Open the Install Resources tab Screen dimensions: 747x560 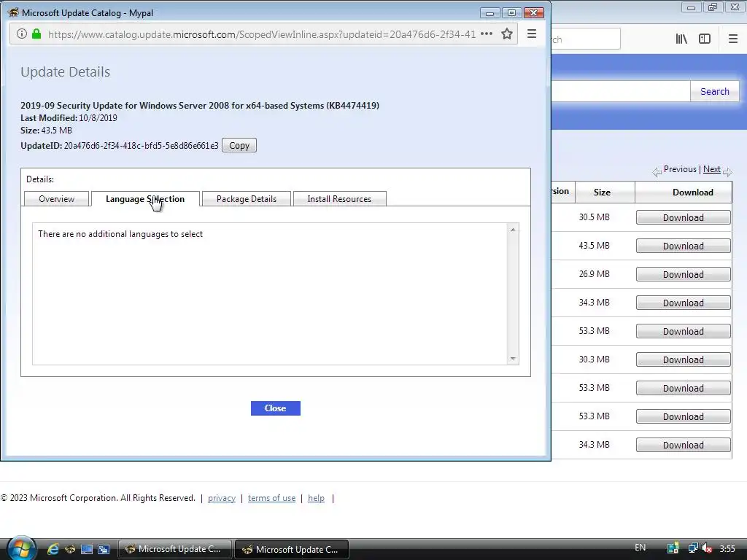(339, 199)
